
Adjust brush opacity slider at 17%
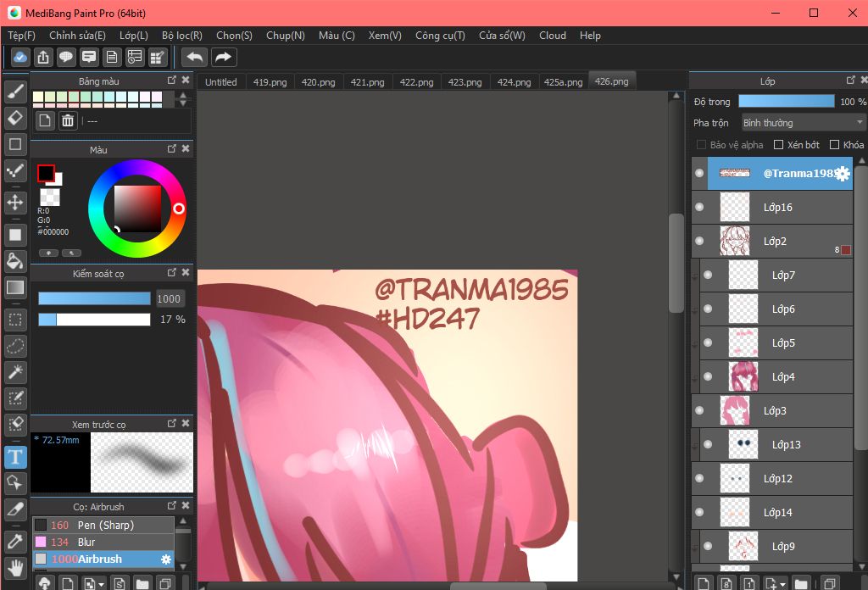coord(94,320)
